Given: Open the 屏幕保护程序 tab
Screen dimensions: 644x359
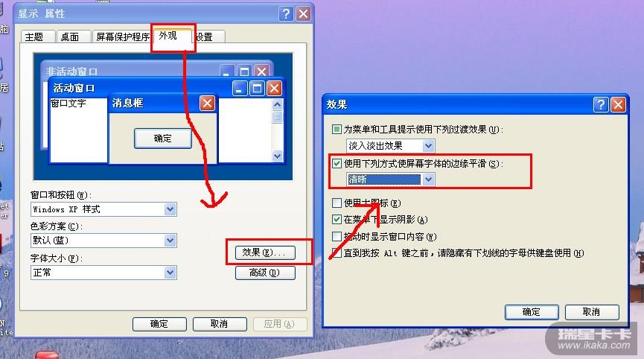Looking at the screenshot, I should 122,37.
